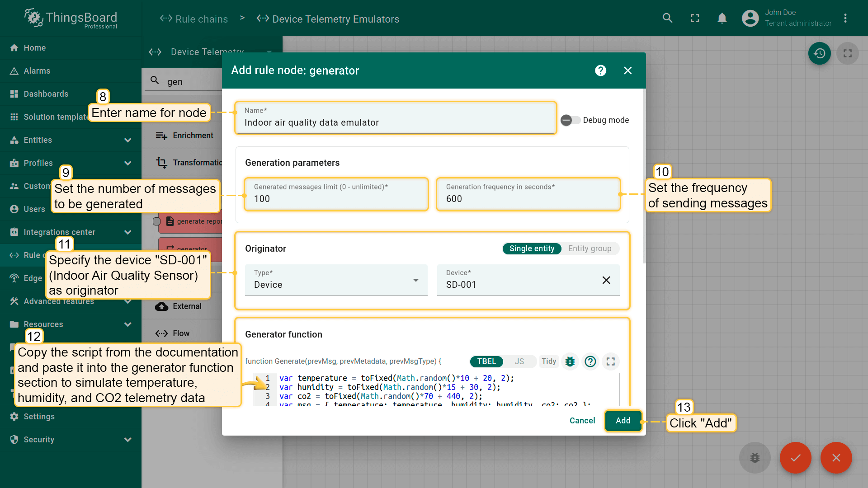This screenshot has width=868, height=488.
Task: Clear the SD-001 device selection
Action: (606, 280)
